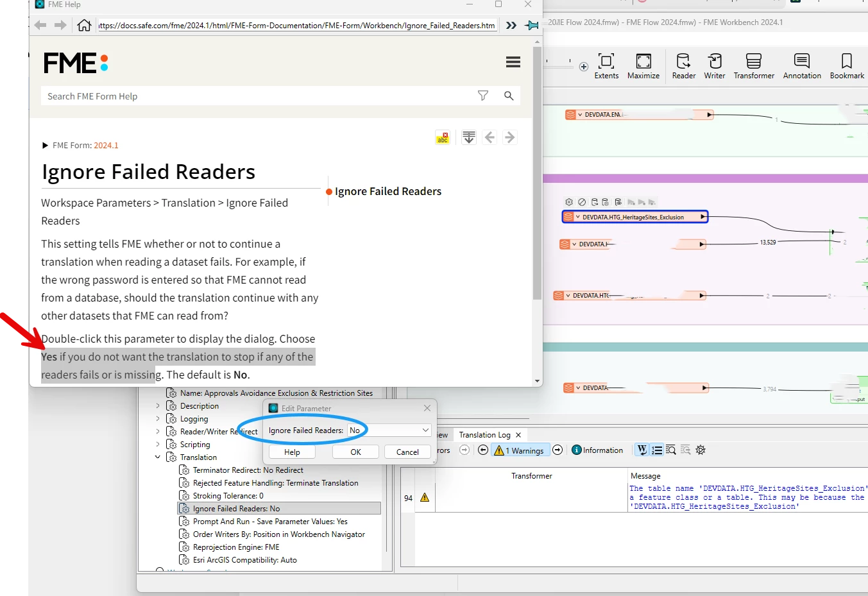Viewport: 868px width, 596px height.
Task: Open the FME Help toolbar overflow chevron
Action: click(x=511, y=25)
